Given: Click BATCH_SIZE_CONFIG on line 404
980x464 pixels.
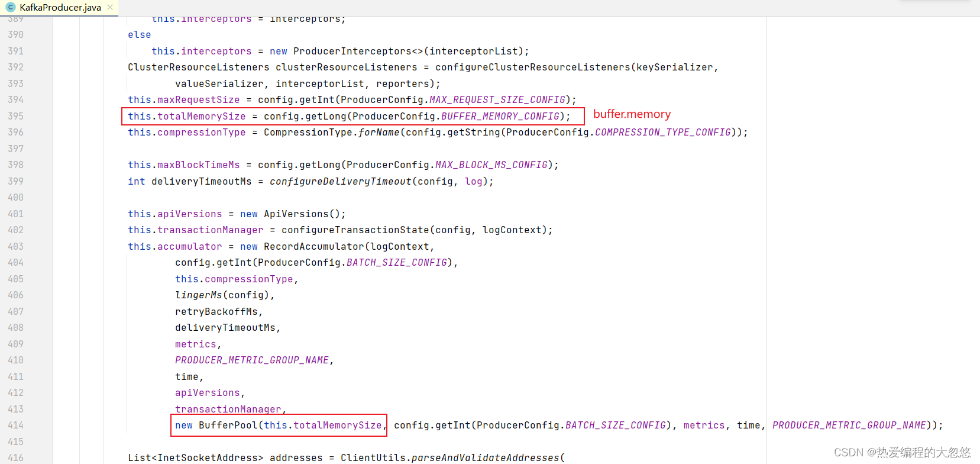Looking at the screenshot, I should click(397, 262).
